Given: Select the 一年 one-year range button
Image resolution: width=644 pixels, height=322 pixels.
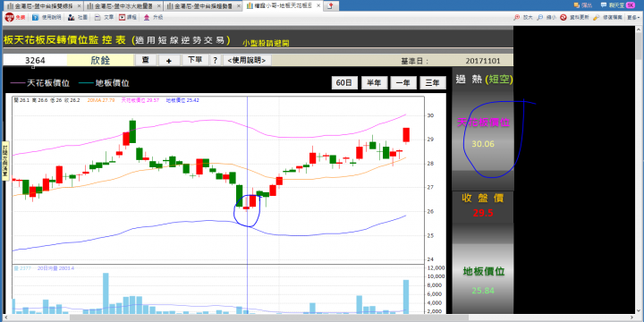Looking at the screenshot, I should (403, 82).
